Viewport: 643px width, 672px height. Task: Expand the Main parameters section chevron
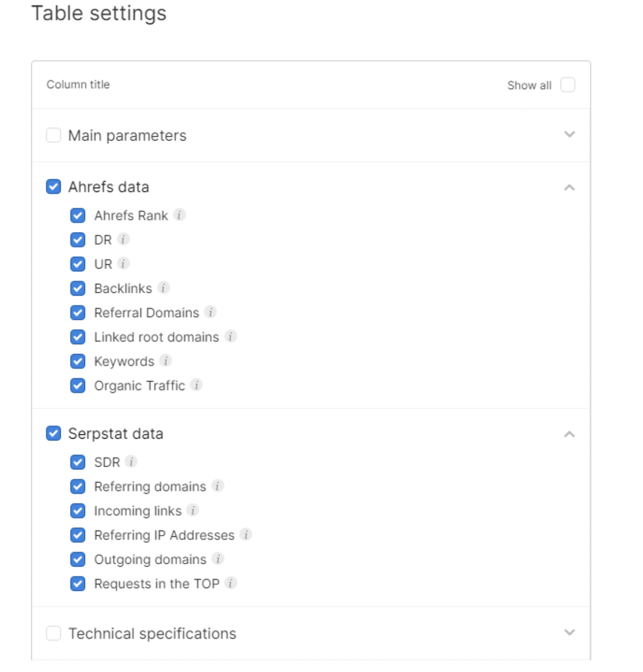569,134
